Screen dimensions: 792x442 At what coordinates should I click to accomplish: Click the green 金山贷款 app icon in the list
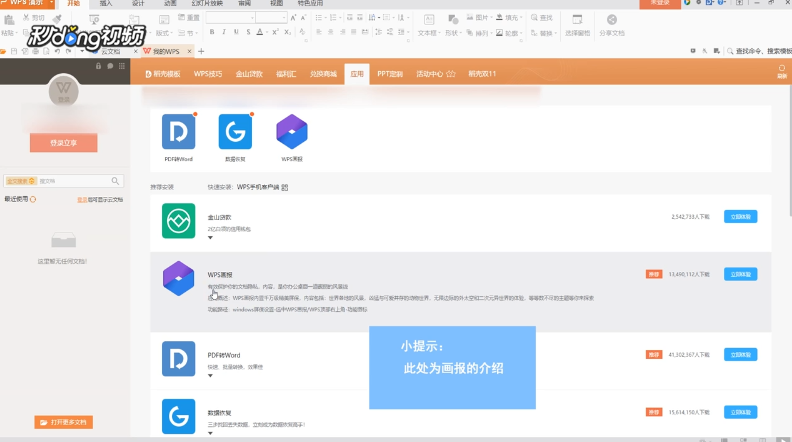[178, 221]
